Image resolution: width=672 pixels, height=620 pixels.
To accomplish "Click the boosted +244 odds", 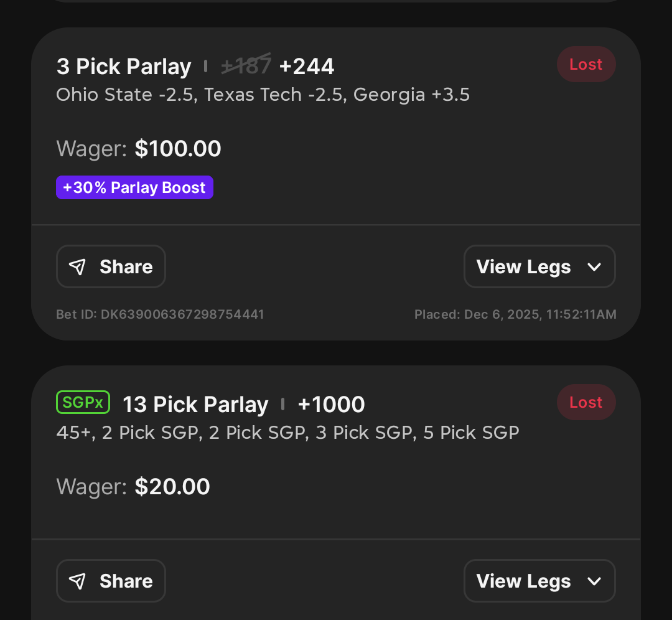I will tap(306, 67).
